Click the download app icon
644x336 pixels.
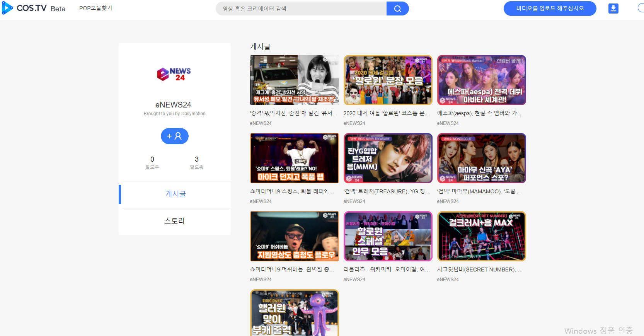[x=613, y=9]
